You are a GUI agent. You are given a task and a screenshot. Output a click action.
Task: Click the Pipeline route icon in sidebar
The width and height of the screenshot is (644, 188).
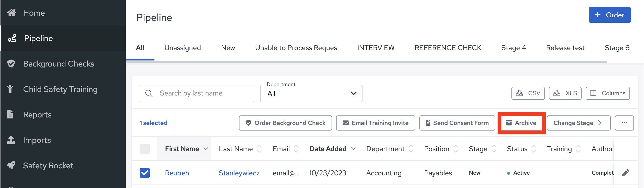pos(12,38)
